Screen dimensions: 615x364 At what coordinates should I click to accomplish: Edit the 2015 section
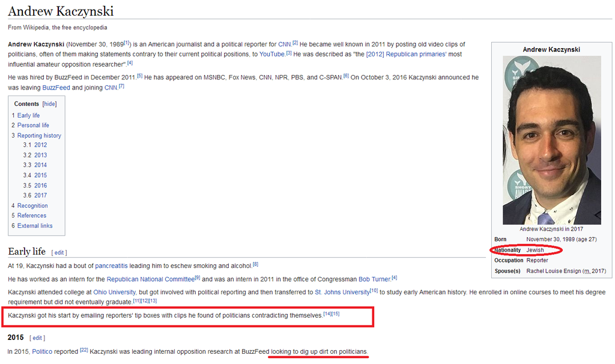pos(37,338)
